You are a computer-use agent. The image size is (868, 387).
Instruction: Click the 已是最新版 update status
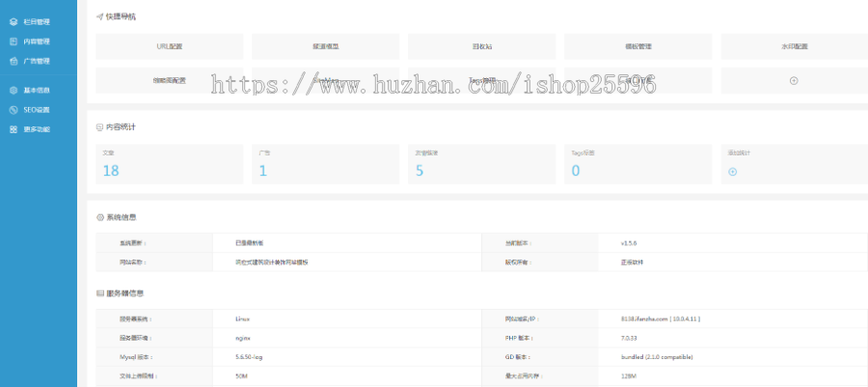pyautogui.click(x=249, y=243)
